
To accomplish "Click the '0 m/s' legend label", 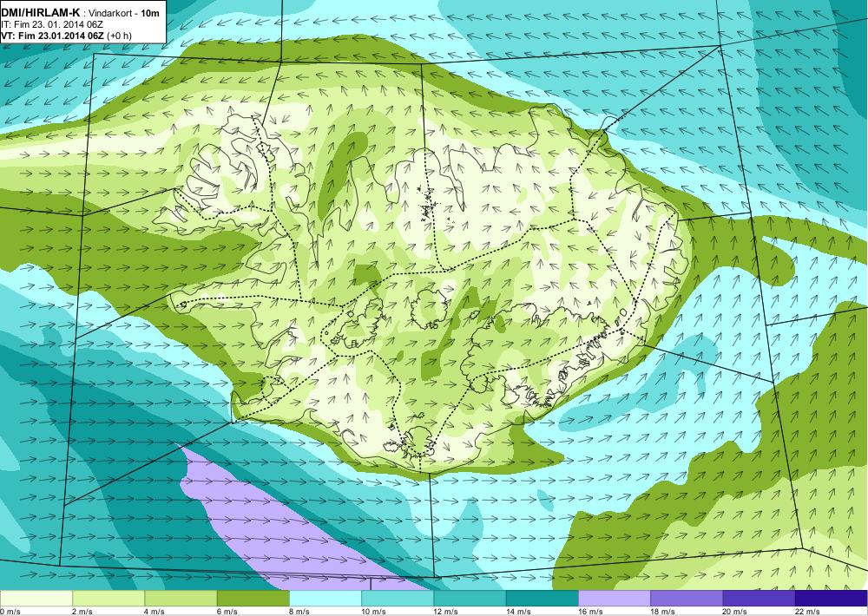I will click(x=10, y=612).
